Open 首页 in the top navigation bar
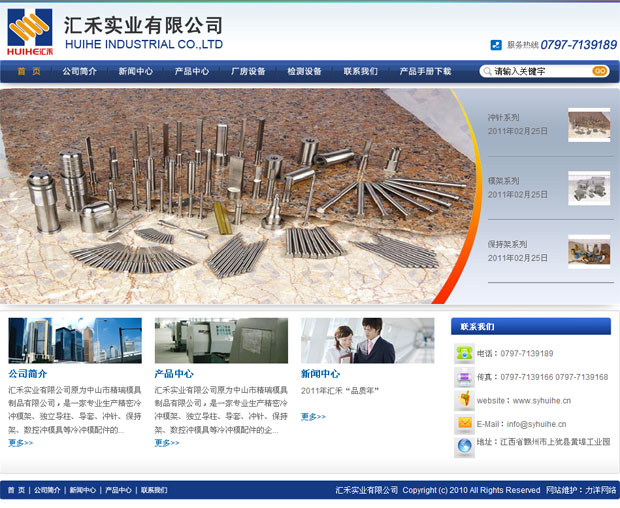Viewport: 620px width, 508px height. [x=29, y=72]
